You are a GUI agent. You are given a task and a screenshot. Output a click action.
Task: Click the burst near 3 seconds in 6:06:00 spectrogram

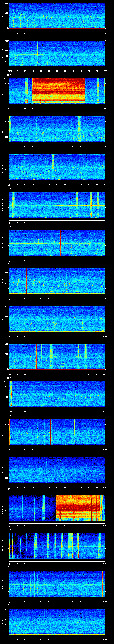13,204
